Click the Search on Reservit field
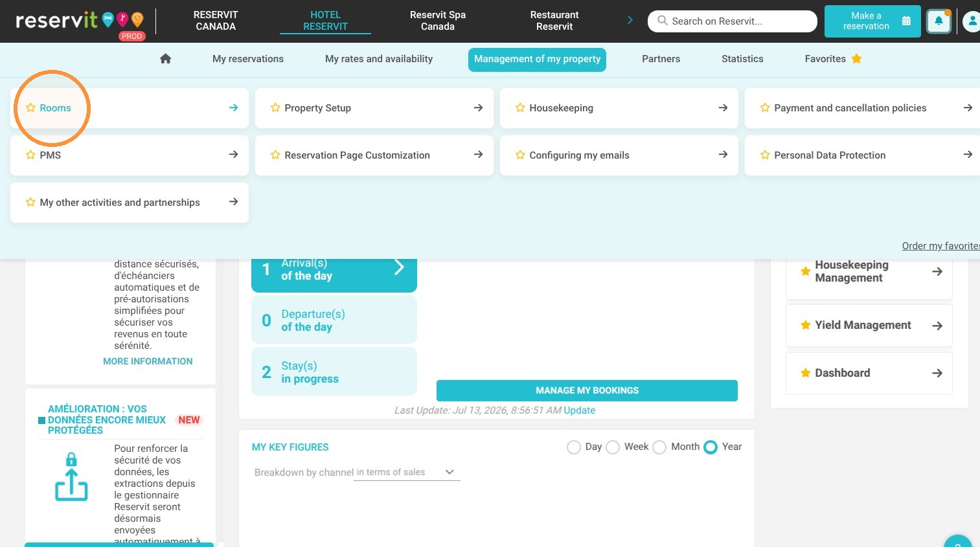The height and width of the screenshot is (547, 980). pyautogui.click(x=733, y=21)
